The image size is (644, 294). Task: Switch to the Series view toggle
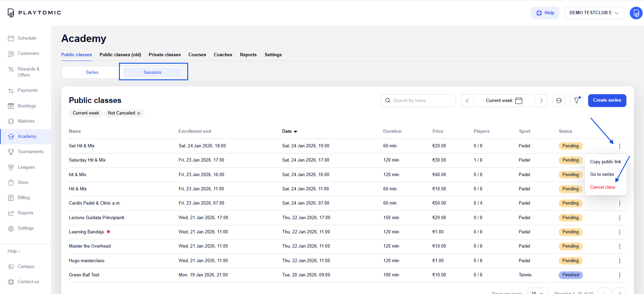coord(92,72)
